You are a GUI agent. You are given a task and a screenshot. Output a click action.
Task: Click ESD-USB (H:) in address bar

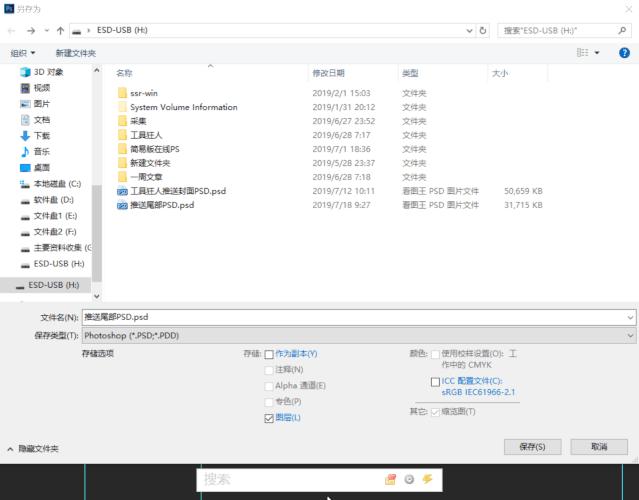122,30
